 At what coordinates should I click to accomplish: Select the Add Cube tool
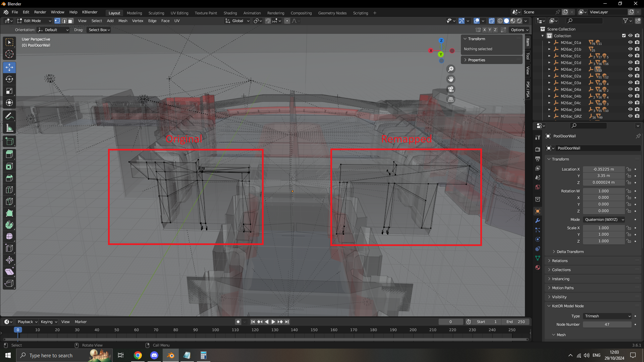[x=9, y=141]
